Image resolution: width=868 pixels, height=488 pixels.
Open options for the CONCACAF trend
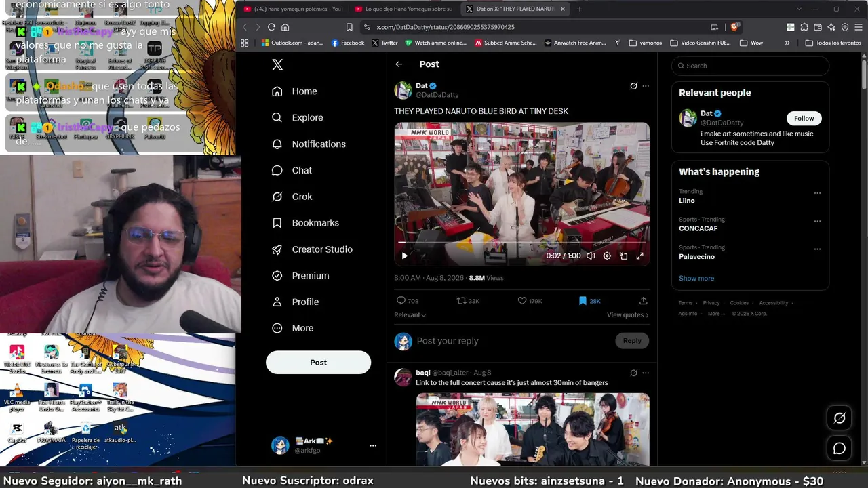pyautogui.click(x=817, y=221)
